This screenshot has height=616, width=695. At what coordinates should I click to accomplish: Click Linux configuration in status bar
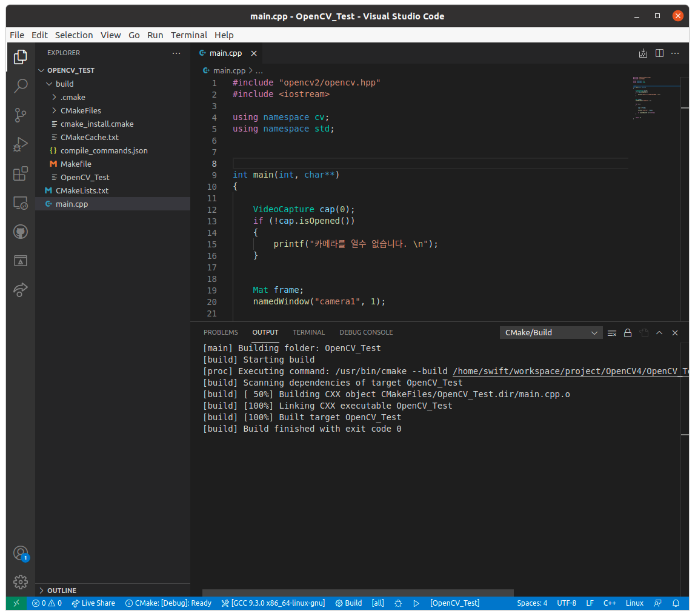point(634,603)
